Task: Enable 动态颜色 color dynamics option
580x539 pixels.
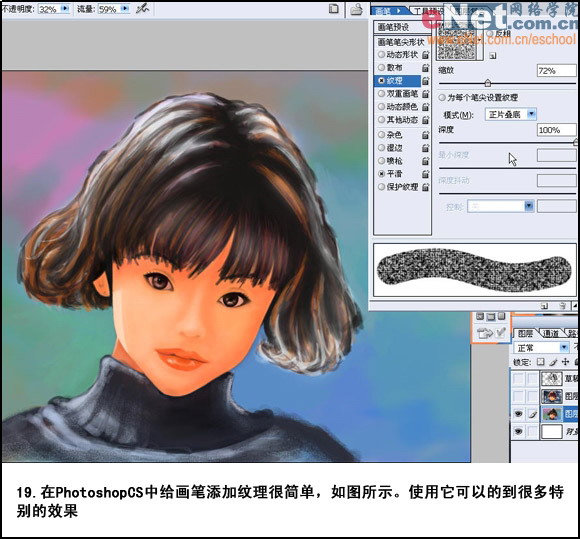Action: pos(381,107)
